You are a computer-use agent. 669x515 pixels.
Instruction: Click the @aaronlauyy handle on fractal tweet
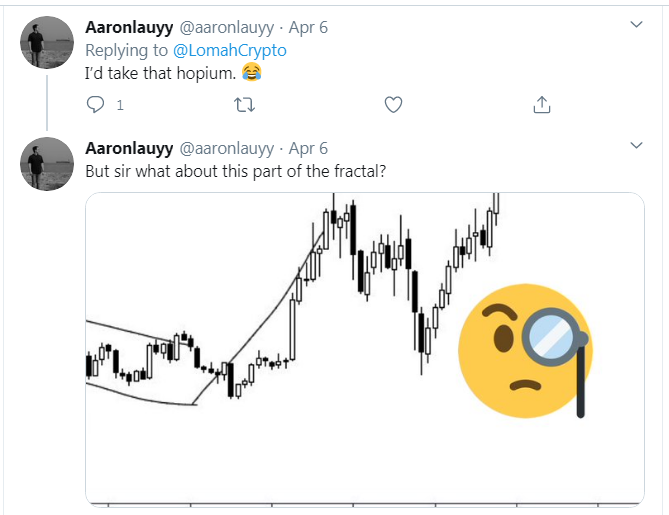tap(226, 148)
